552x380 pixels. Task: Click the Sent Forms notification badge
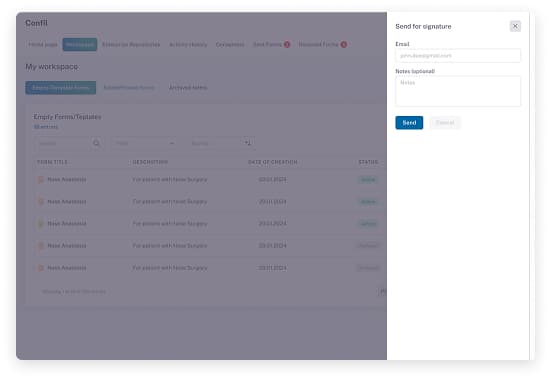(287, 44)
